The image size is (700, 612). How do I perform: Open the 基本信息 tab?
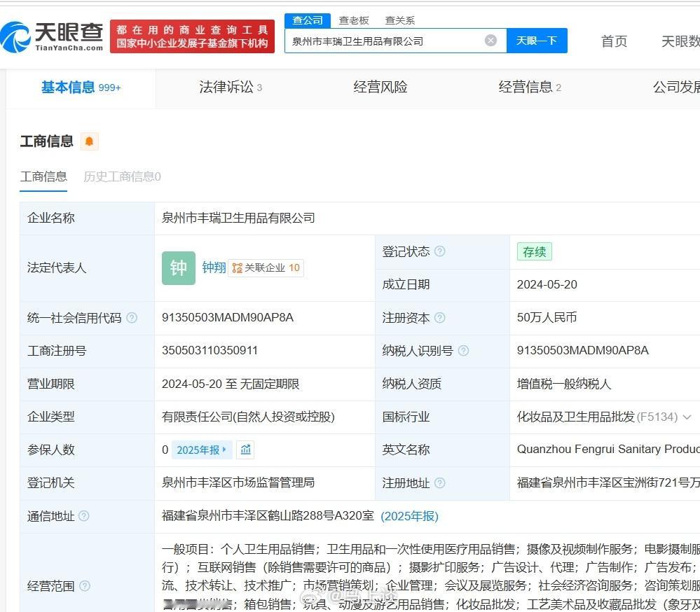(81, 88)
